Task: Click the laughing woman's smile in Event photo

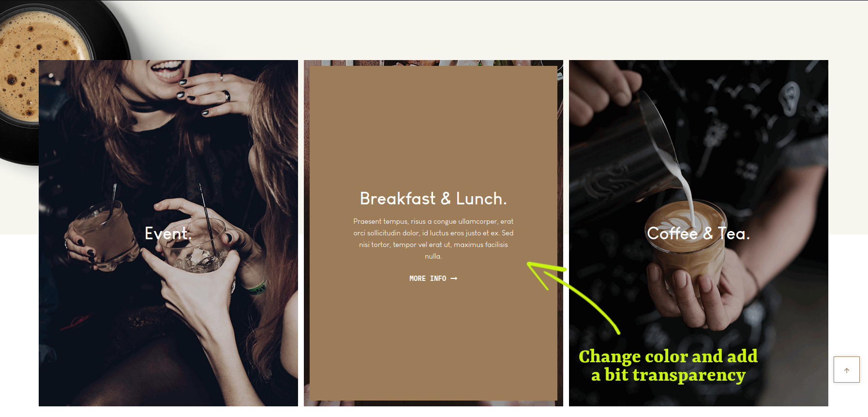Action: [x=167, y=68]
